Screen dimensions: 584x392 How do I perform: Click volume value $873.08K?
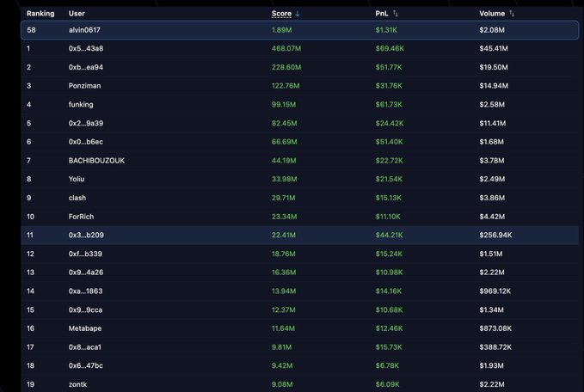[x=495, y=328]
